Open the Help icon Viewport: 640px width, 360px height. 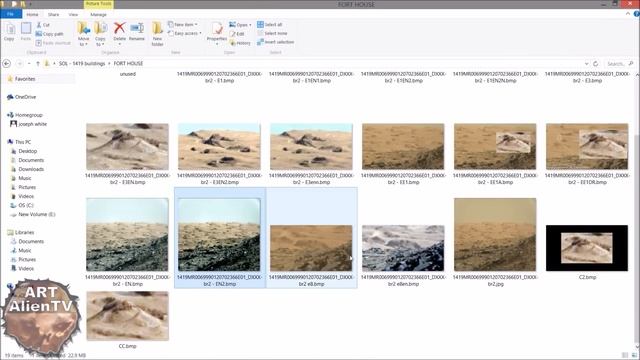click(x=636, y=14)
